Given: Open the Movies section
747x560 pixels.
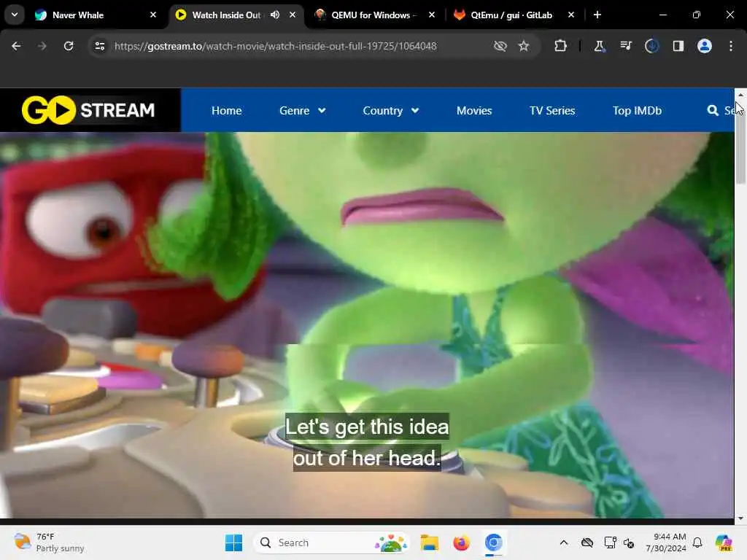Looking at the screenshot, I should (x=474, y=111).
